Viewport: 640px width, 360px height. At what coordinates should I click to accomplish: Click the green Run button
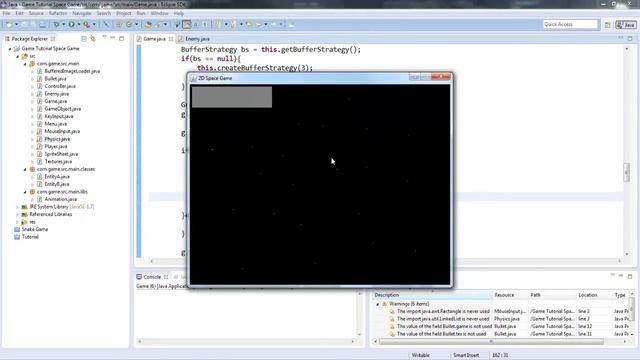click(71, 25)
